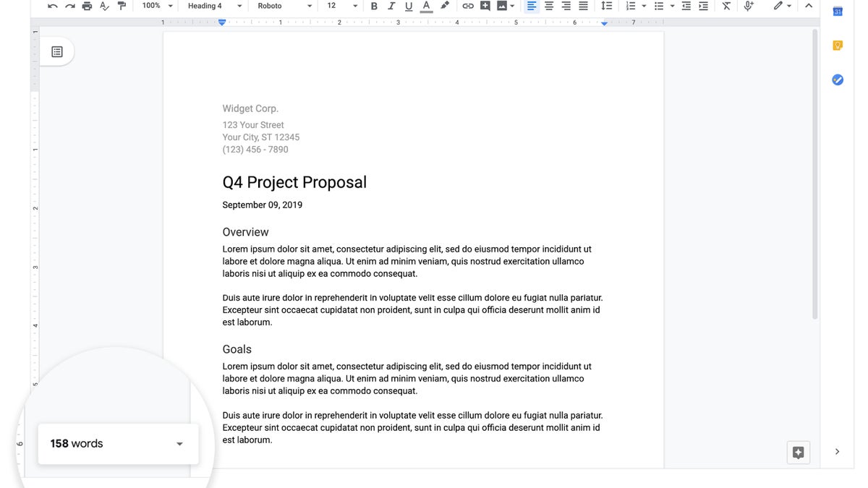Set justified text alignment
Image resolution: width=868 pixels, height=488 pixels.
click(584, 6)
